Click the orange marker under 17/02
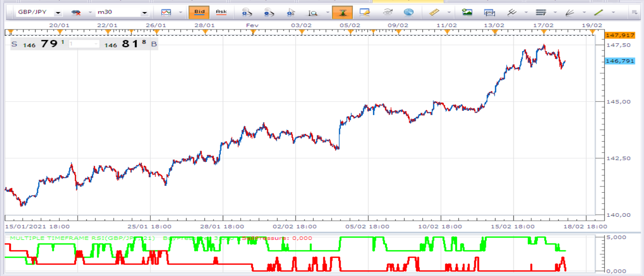Screen dimensions: 644x276 (544, 32)
